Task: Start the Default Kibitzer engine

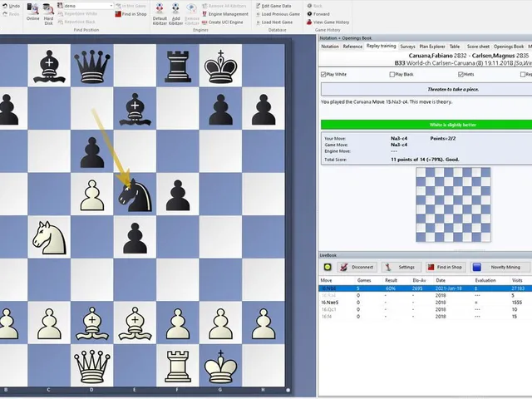Action: click(160, 13)
